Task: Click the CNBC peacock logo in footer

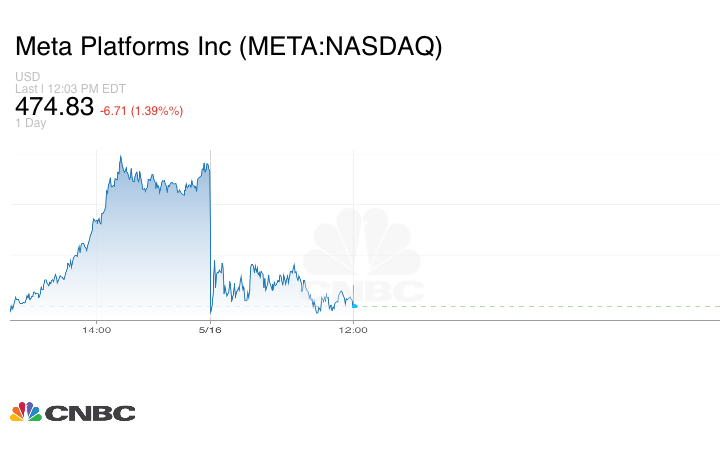Action: point(25,412)
